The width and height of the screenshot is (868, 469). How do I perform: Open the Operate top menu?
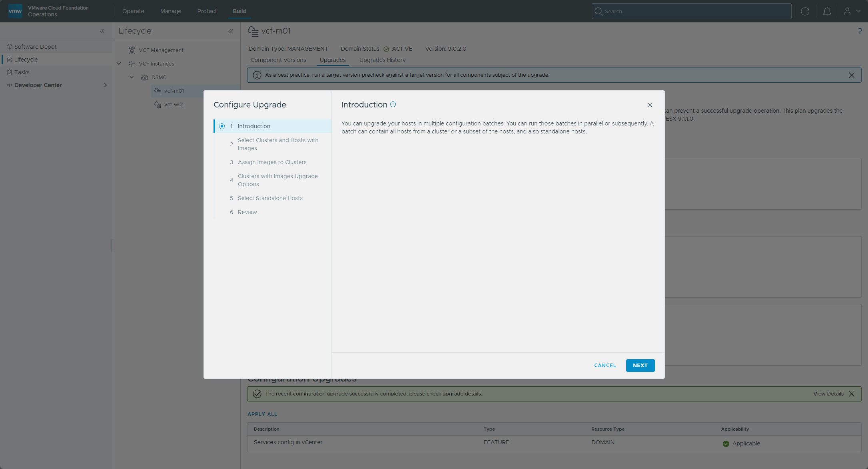coord(133,11)
